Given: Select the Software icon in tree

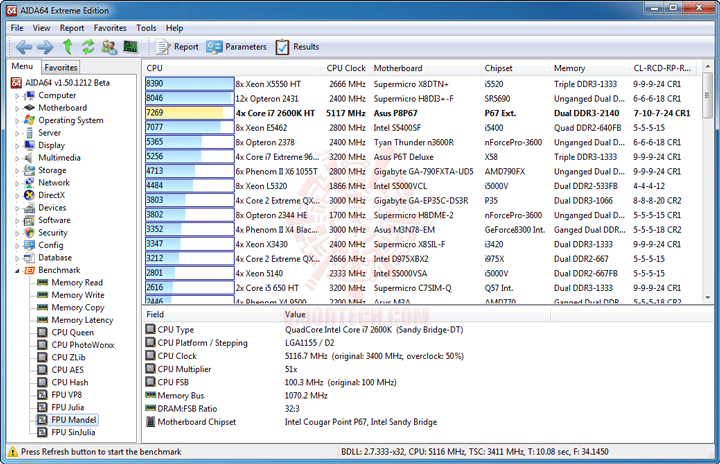Looking at the screenshot, I should 29,220.
